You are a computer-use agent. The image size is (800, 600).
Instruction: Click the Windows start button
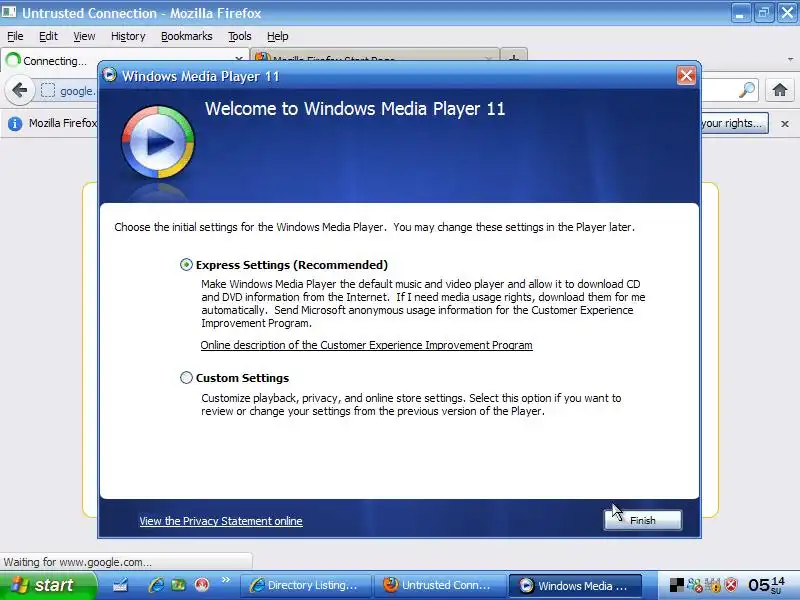point(48,585)
